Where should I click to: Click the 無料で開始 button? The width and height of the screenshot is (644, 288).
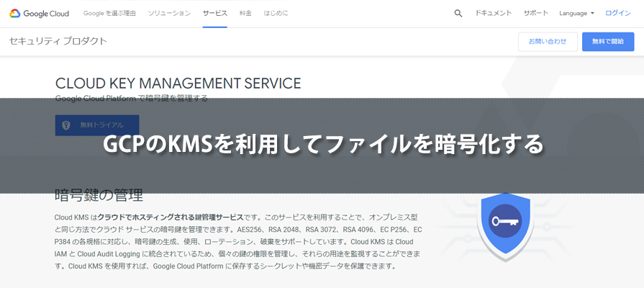click(x=608, y=42)
